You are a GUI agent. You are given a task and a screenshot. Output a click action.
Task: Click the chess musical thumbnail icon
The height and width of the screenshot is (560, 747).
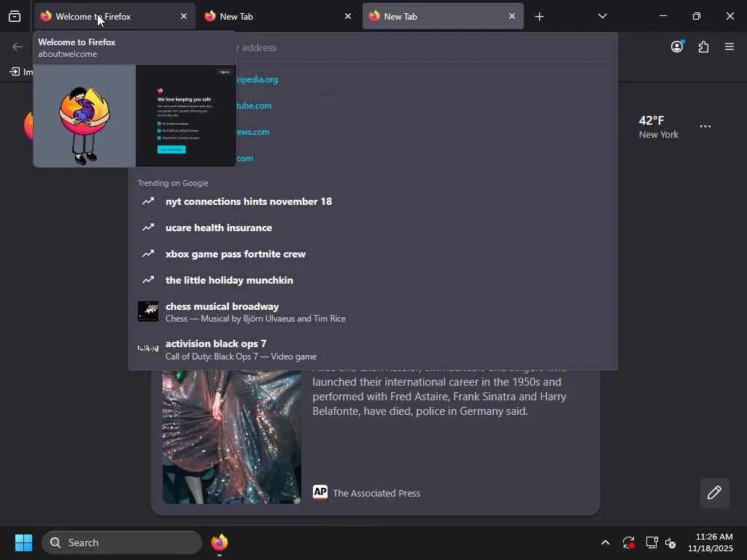tap(148, 311)
